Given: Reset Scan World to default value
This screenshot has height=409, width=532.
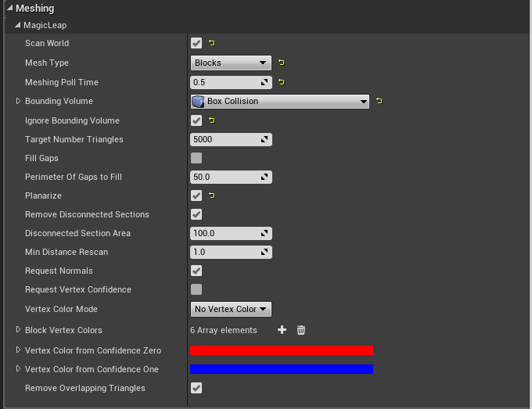Looking at the screenshot, I should coord(212,43).
